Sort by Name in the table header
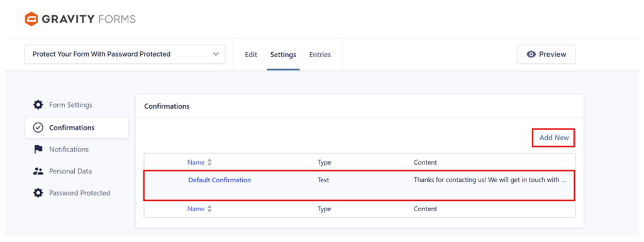This screenshot has height=242, width=644. [x=196, y=162]
